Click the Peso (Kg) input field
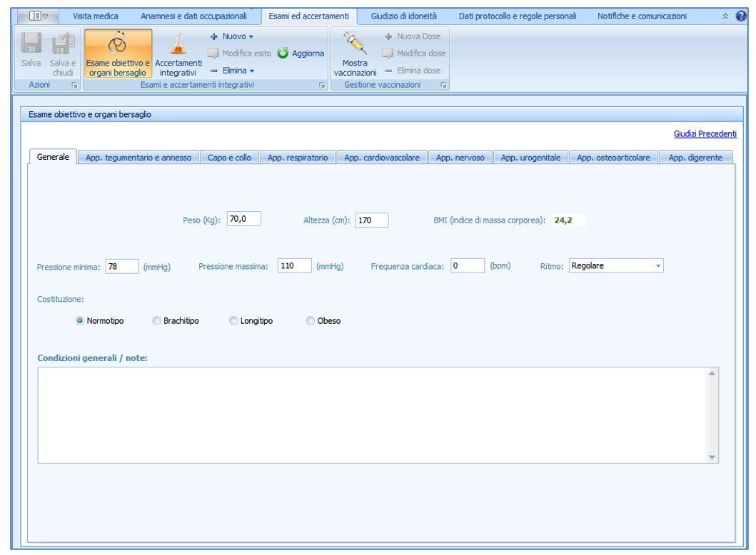The height and width of the screenshot is (555, 756). pos(243,220)
